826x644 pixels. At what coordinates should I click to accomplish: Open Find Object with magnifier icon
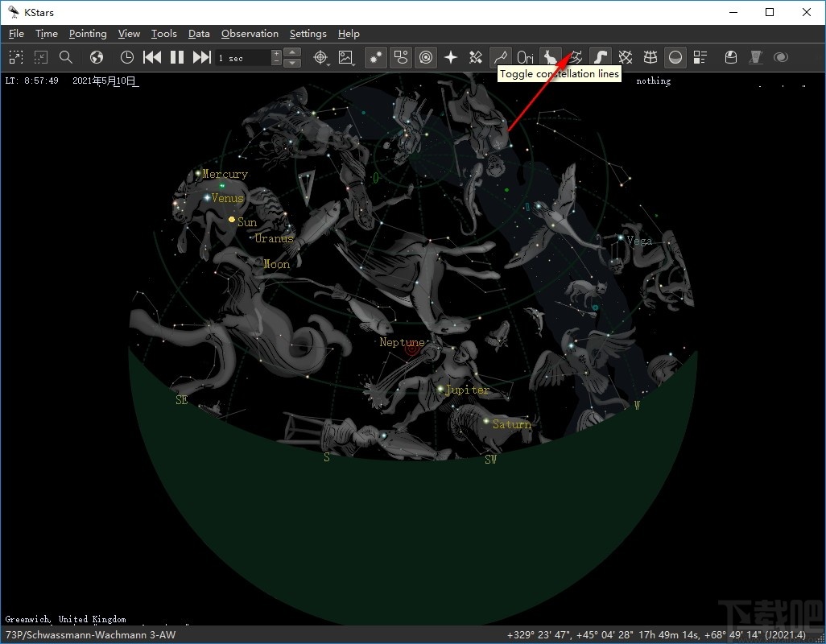(x=66, y=57)
